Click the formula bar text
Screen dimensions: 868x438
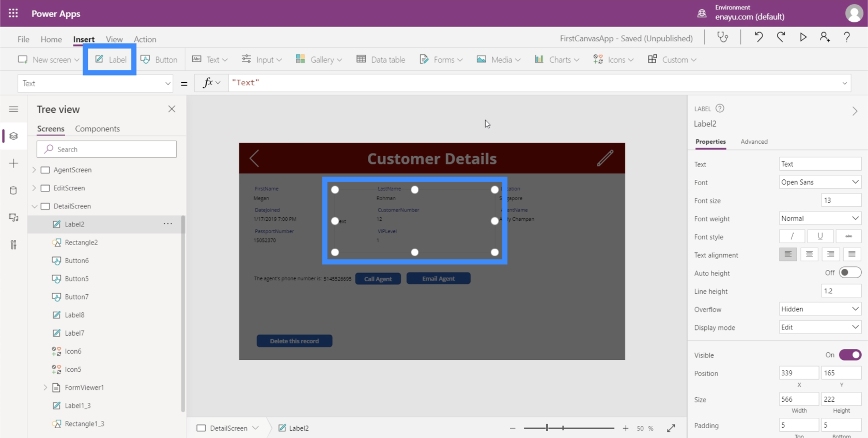pos(245,83)
